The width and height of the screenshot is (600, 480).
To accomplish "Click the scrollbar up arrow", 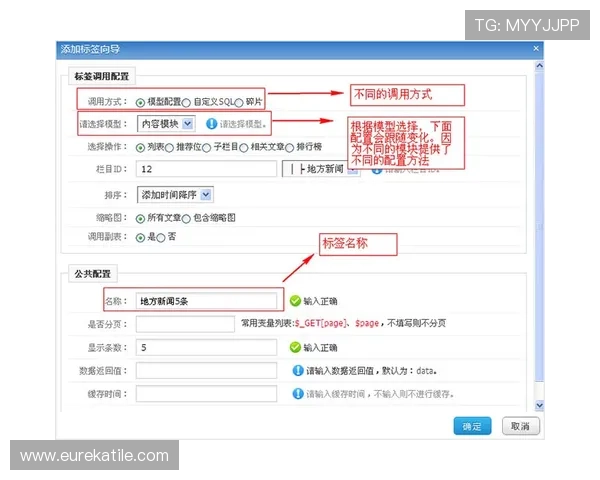I will 539,66.
